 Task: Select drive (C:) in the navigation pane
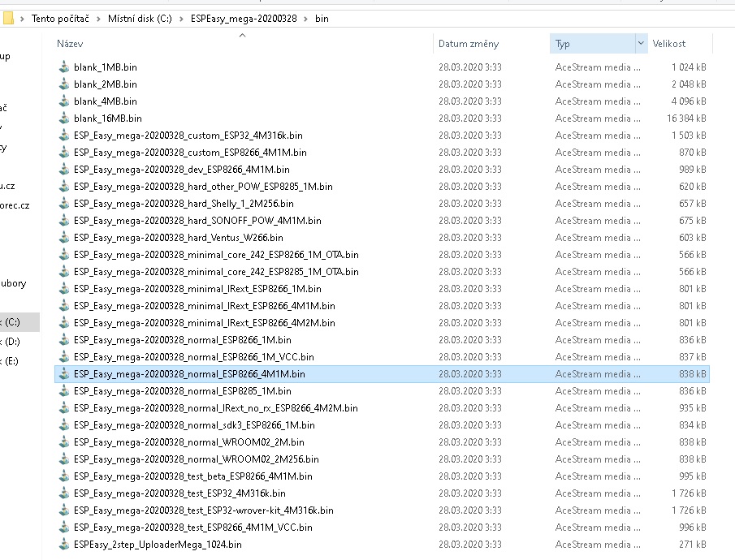pos(19,322)
